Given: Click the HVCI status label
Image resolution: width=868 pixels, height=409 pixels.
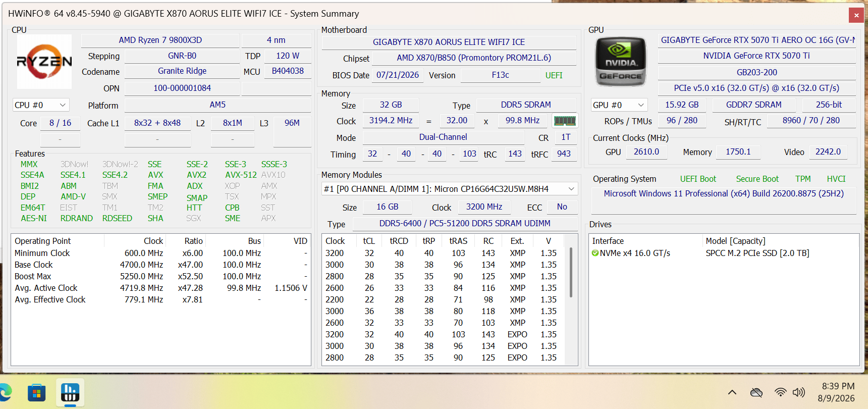Looking at the screenshot, I should [x=836, y=179].
